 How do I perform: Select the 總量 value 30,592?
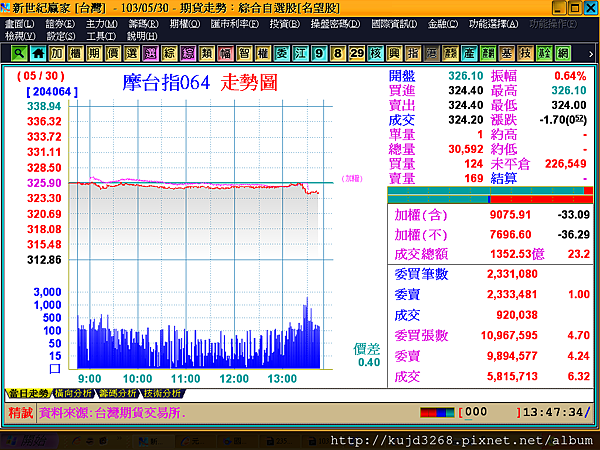(x=466, y=149)
